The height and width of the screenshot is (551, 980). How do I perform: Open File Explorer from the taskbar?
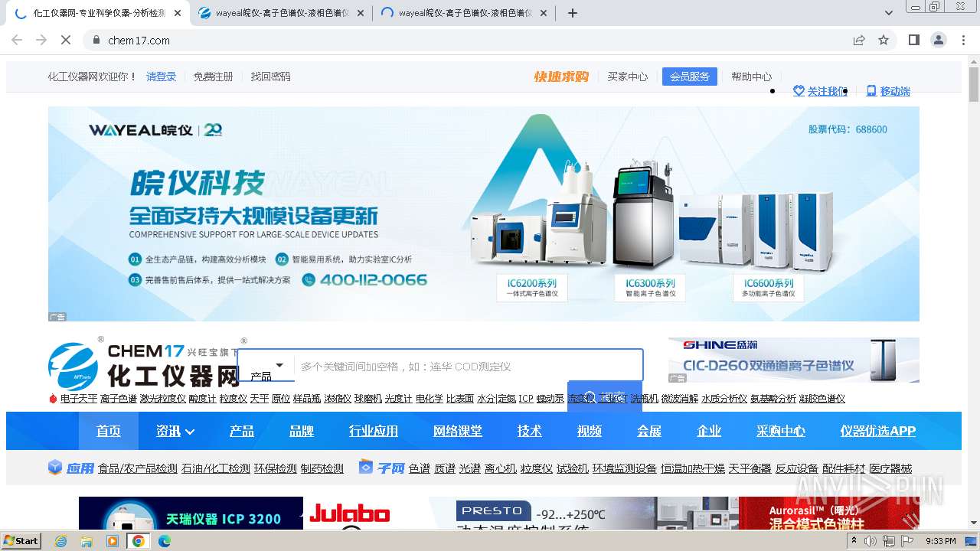point(87,541)
